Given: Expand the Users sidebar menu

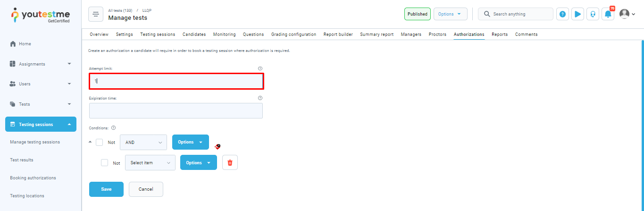Looking at the screenshot, I should [x=69, y=84].
